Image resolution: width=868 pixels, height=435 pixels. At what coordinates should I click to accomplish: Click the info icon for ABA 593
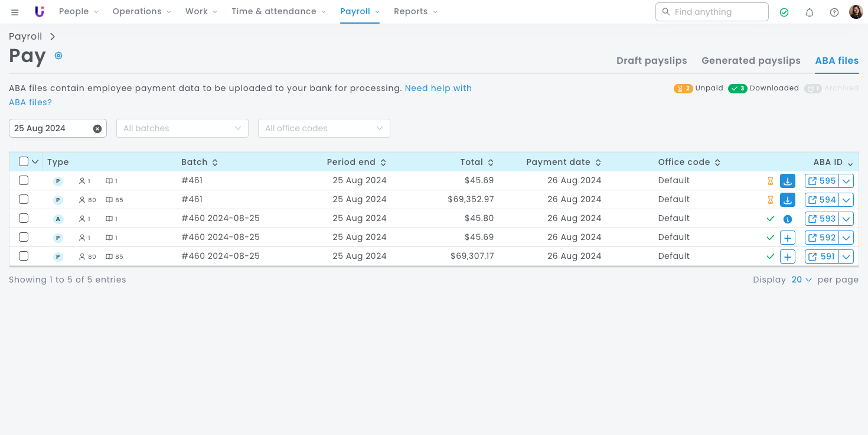pos(788,219)
